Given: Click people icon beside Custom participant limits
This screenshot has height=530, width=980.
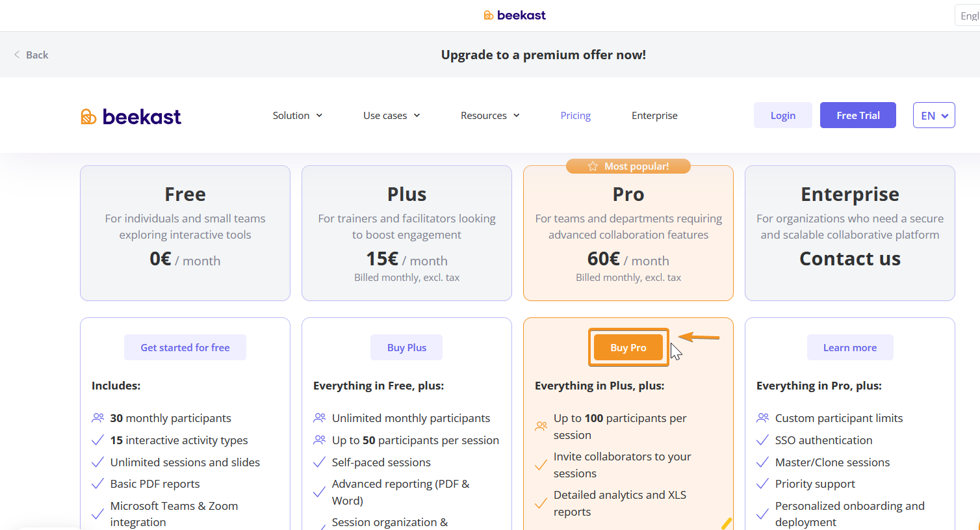Looking at the screenshot, I should click(x=763, y=418).
